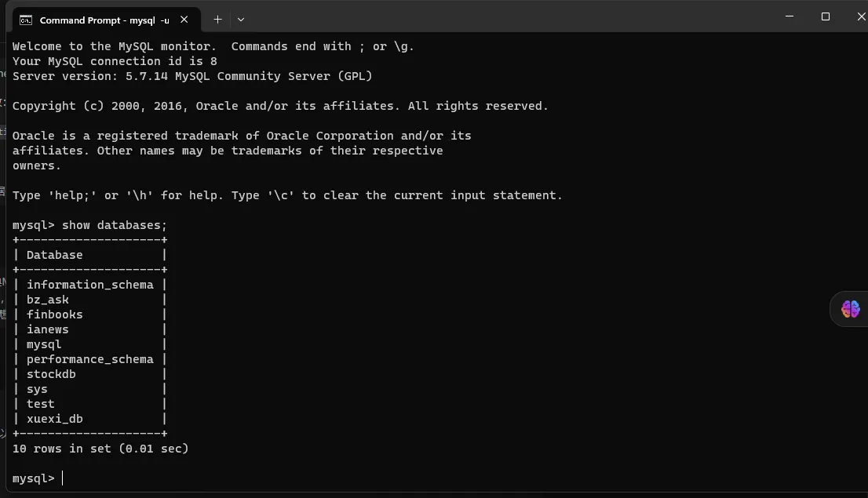Close the terminal window

pyautogui.click(x=860, y=16)
